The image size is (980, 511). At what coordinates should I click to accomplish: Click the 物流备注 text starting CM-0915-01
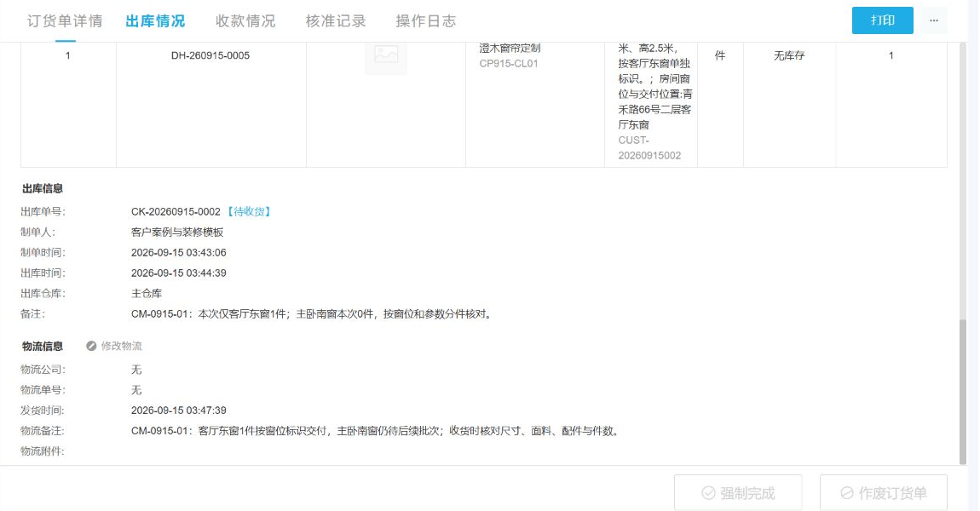coord(377,431)
